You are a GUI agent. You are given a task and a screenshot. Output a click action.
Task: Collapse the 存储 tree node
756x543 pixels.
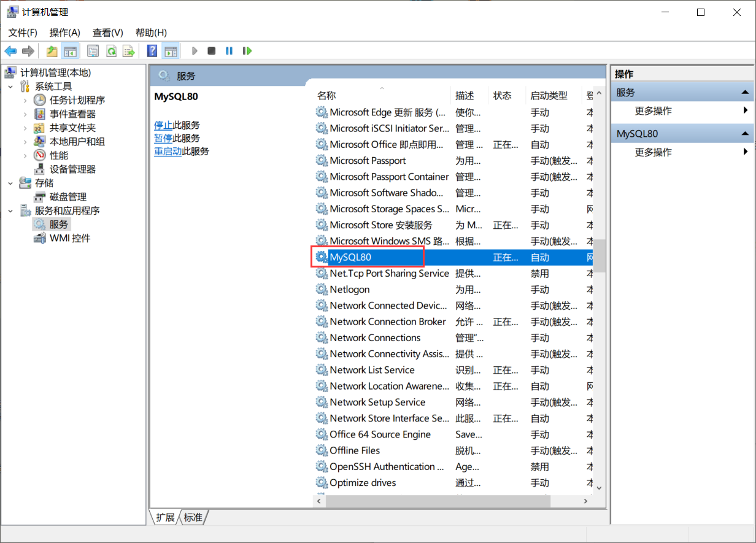pos(11,183)
